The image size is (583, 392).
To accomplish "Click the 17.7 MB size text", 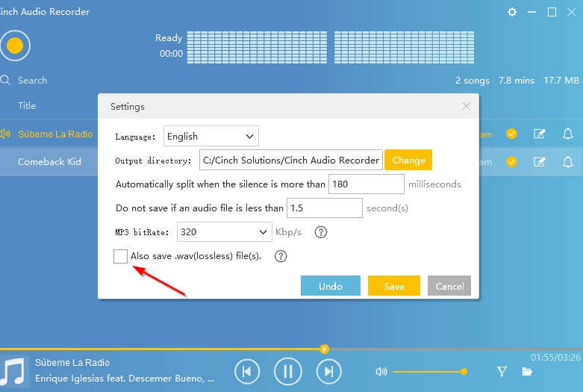I will click(x=561, y=81).
